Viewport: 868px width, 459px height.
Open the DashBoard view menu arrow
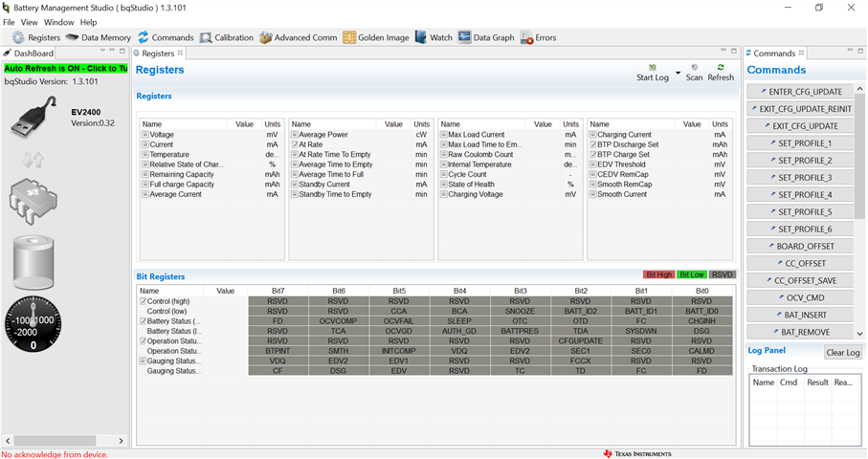click(x=102, y=51)
